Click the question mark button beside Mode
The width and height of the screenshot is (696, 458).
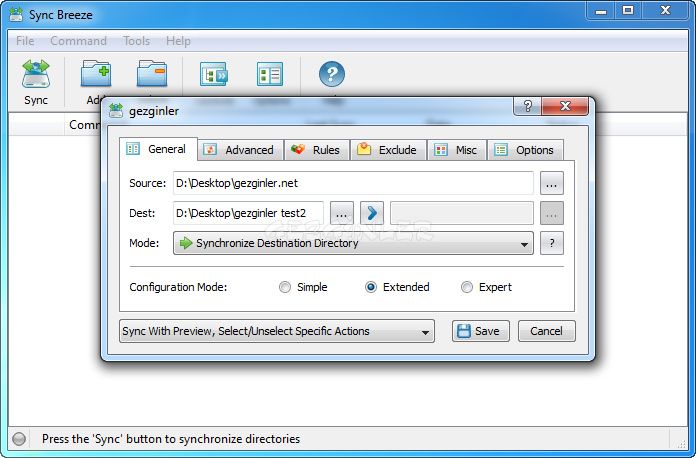point(552,243)
